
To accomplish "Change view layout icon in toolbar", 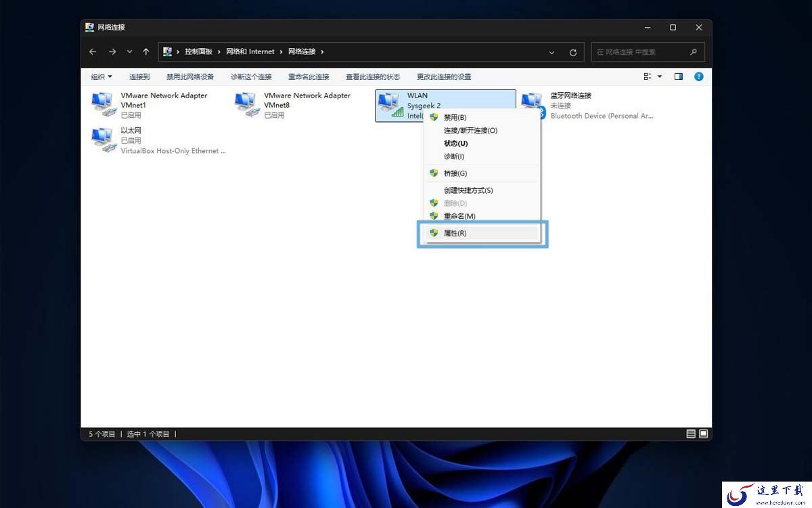I will point(648,77).
